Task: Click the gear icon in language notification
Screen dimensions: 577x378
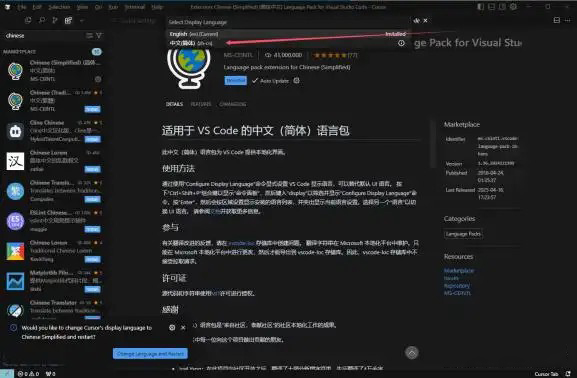Action: tap(172, 327)
